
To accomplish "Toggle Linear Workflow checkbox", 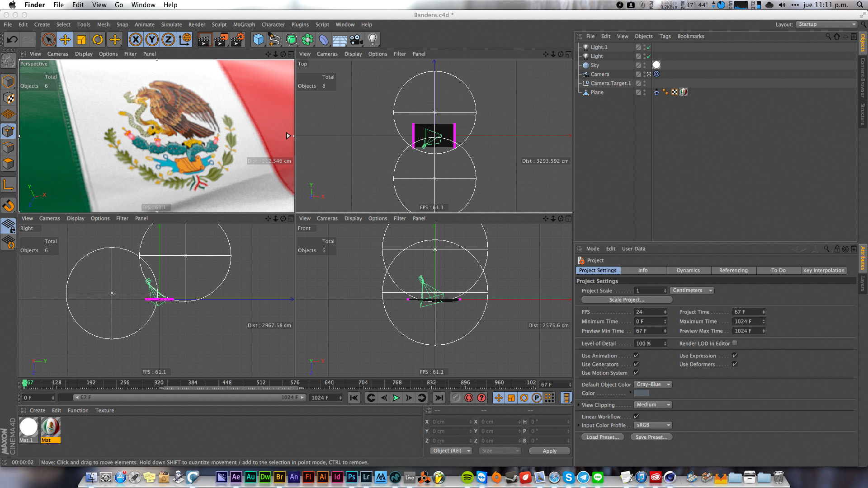I will pos(636,416).
